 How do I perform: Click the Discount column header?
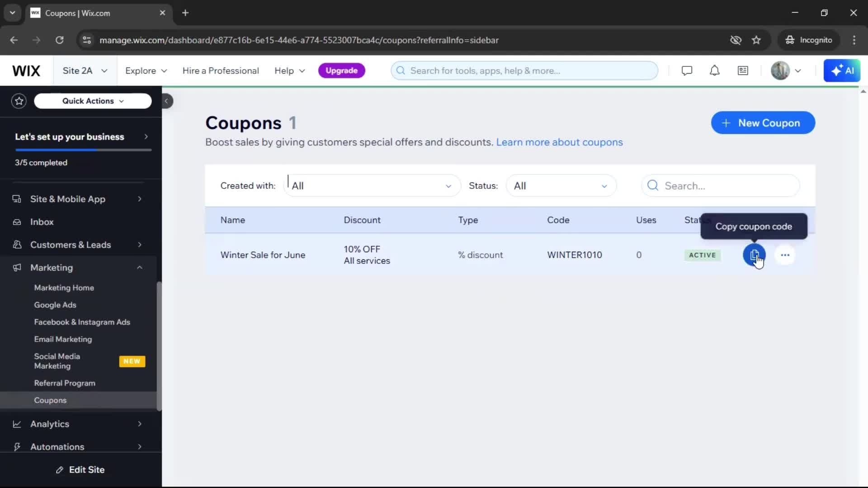click(362, 220)
